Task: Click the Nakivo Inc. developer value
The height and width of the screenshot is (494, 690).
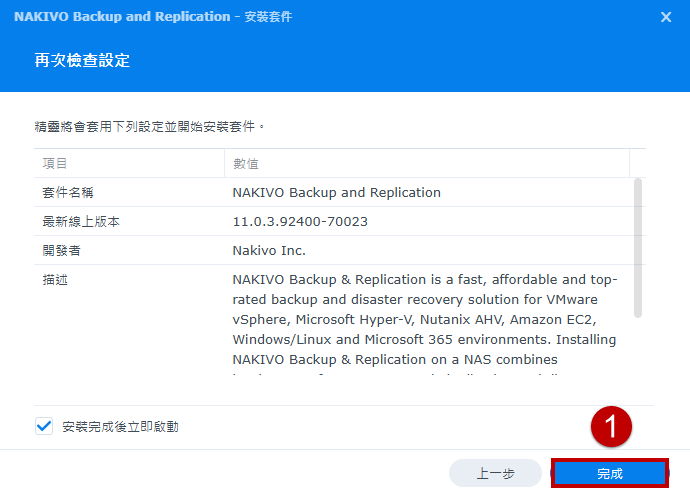Action: (x=269, y=251)
